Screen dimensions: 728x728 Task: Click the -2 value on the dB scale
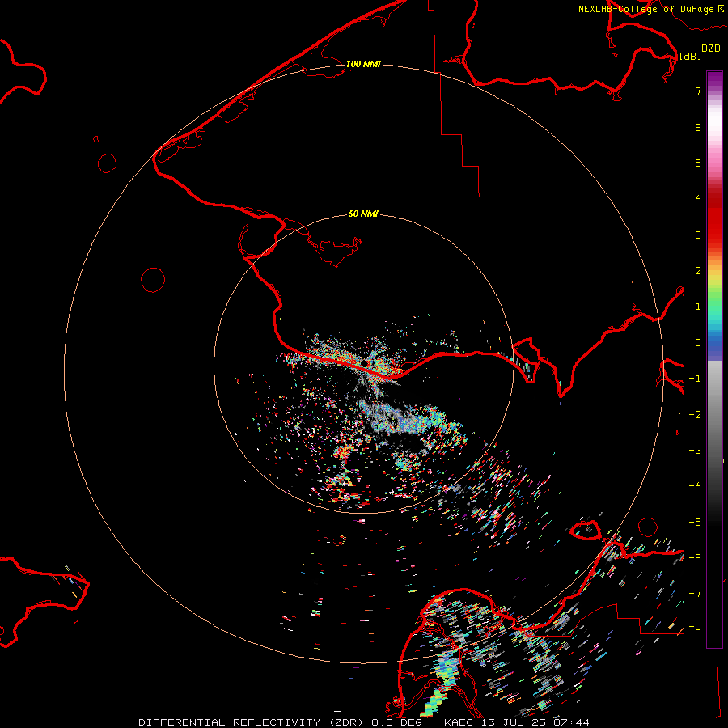pos(695,414)
